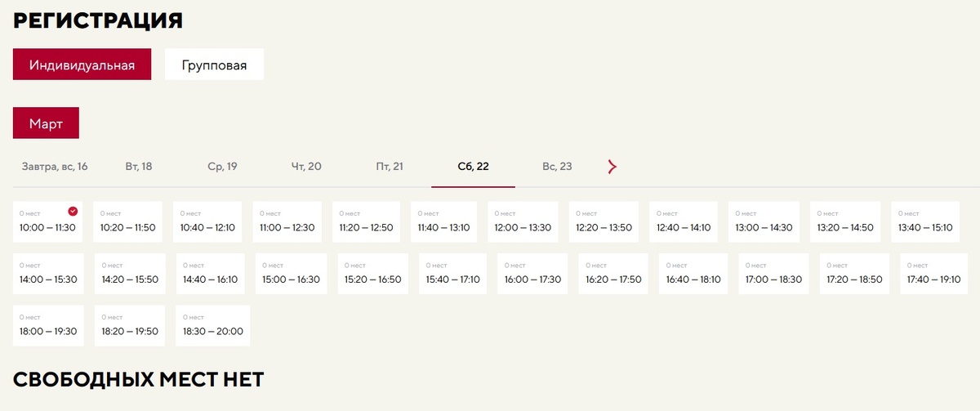Select the 18:30 — 20:00 time slot
The width and height of the screenshot is (980, 411).
pos(213,326)
